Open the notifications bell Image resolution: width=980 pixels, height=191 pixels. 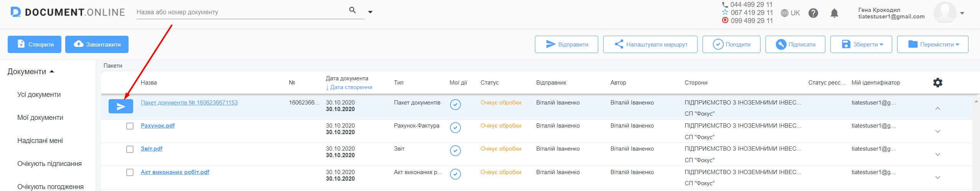(x=834, y=13)
